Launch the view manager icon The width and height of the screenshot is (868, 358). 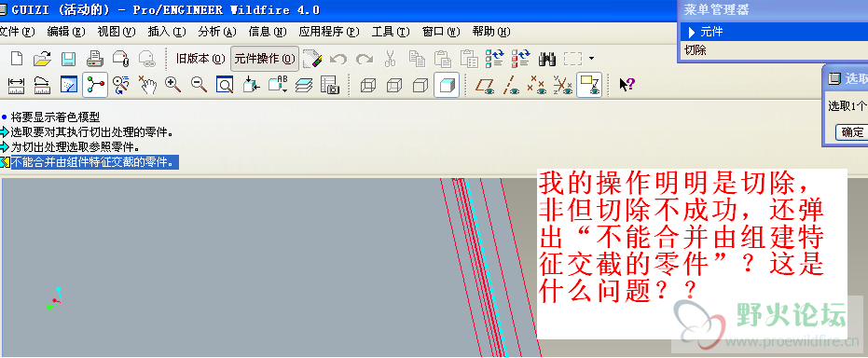pyautogui.click(x=330, y=85)
